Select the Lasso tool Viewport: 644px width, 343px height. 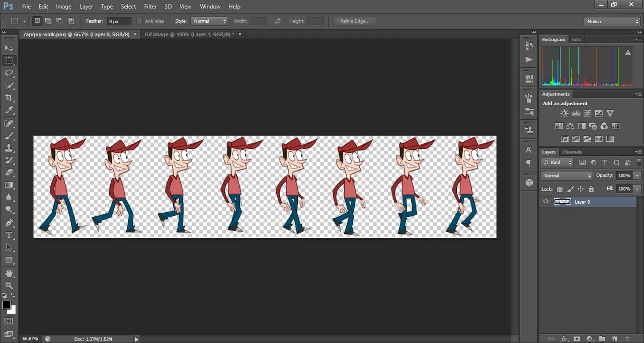coord(9,73)
